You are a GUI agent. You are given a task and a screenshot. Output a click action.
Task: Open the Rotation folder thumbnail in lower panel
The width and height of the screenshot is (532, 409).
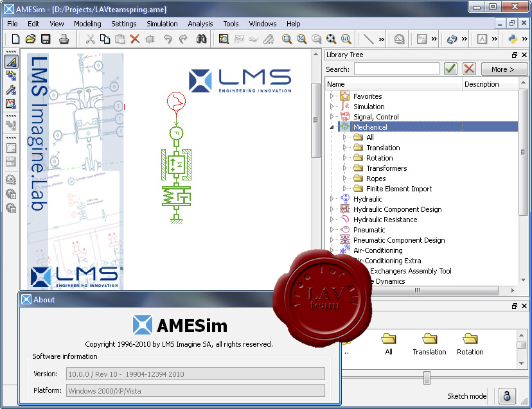point(470,344)
